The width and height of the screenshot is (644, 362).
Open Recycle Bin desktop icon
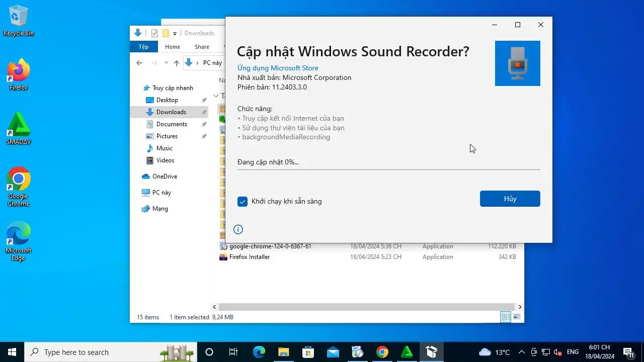19,21
